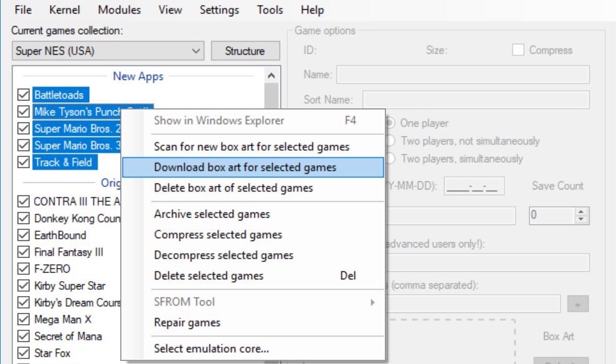Select the Final Fantasy III entry

click(x=69, y=252)
